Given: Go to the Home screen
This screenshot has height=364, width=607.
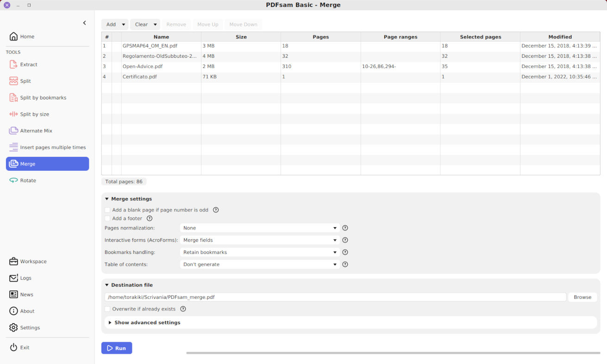Looking at the screenshot, I should (26, 37).
